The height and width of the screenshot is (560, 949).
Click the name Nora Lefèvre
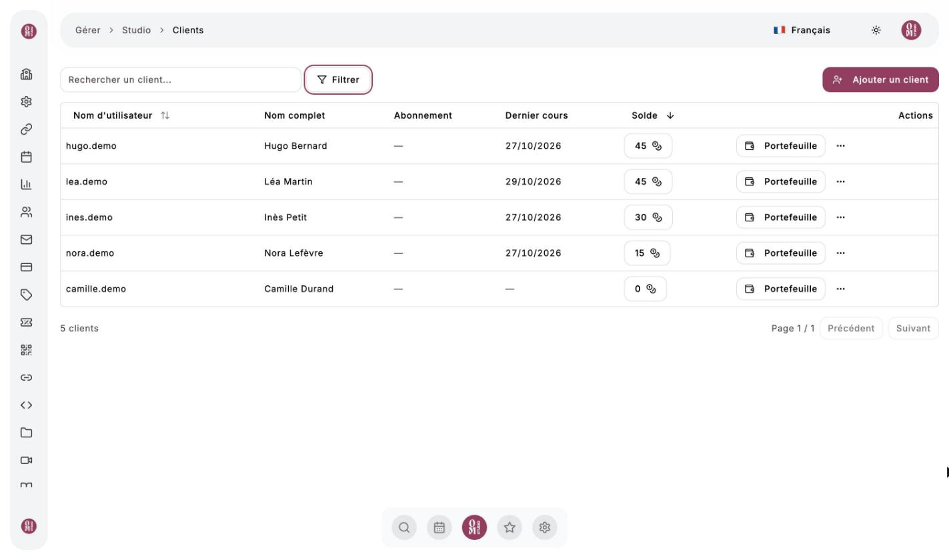coord(294,253)
